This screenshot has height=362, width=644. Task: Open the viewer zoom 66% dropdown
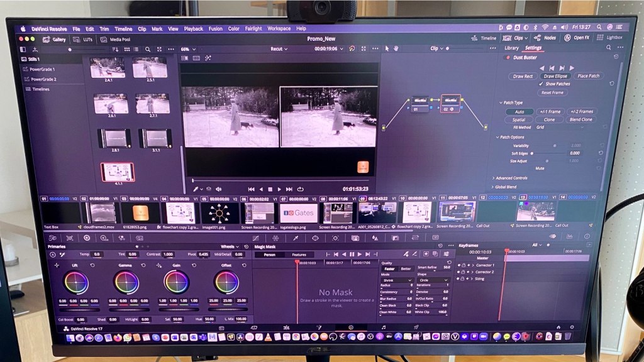coord(189,49)
